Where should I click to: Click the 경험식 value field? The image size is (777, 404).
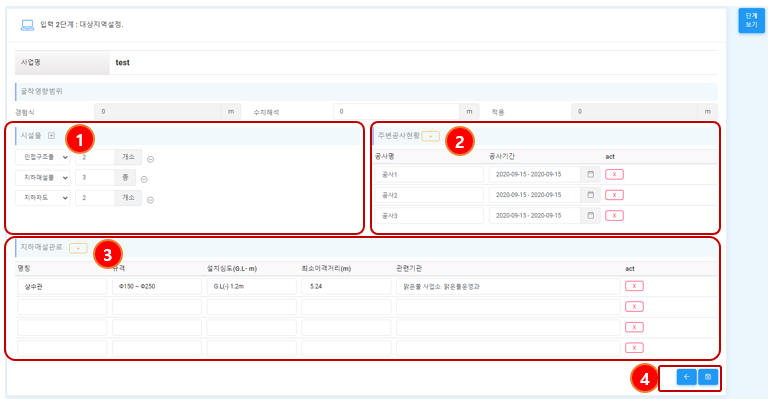point(158,112)
